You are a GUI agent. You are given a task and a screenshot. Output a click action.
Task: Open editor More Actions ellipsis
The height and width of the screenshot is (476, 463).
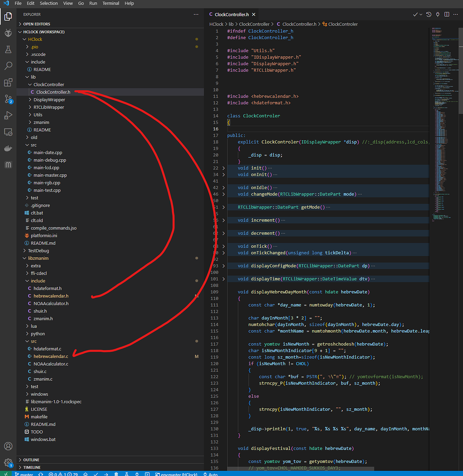[456, 14]
